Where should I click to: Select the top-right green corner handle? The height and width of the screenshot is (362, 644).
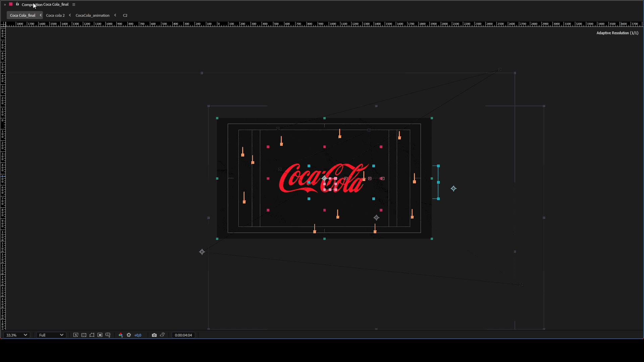click(x=432, y=118)
